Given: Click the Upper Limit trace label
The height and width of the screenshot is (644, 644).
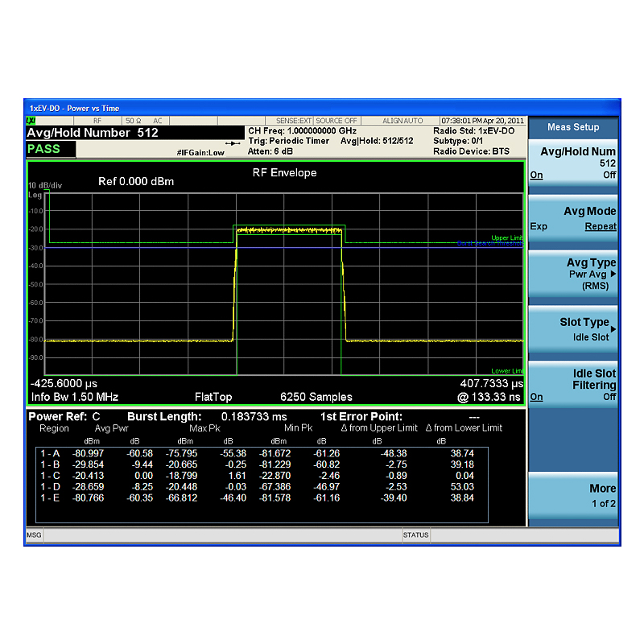Looking at the screenshot, I should (x=507, y=237).
